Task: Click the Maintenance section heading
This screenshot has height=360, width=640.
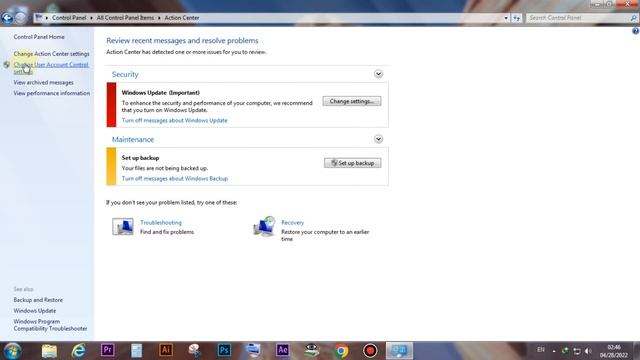Action: (x=133, y=140)
